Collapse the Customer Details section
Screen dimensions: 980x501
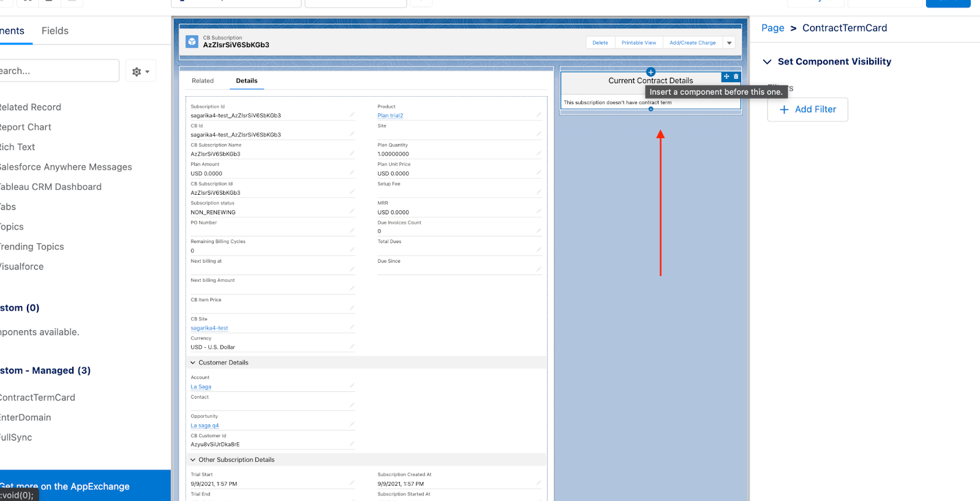tap(193, 363)
